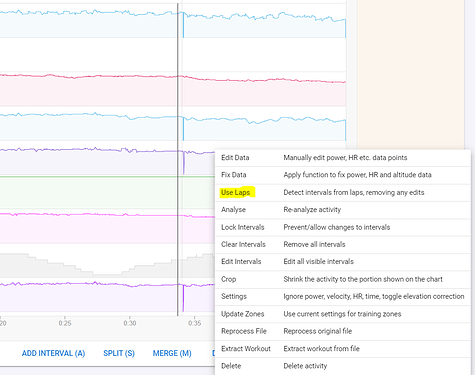Screen dimensions: 475x375
Task: Click the 0:30 time axis marker
Action: coord(130,323)
